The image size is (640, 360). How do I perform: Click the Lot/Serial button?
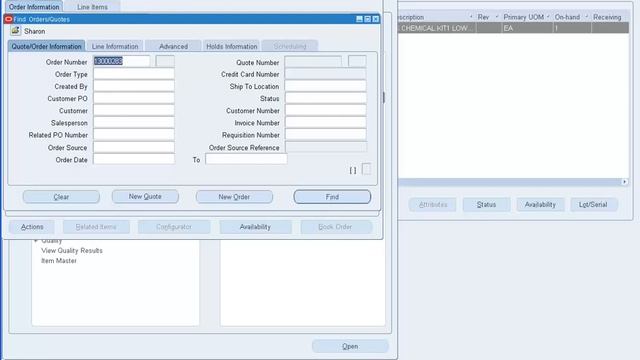coord(593,204)
